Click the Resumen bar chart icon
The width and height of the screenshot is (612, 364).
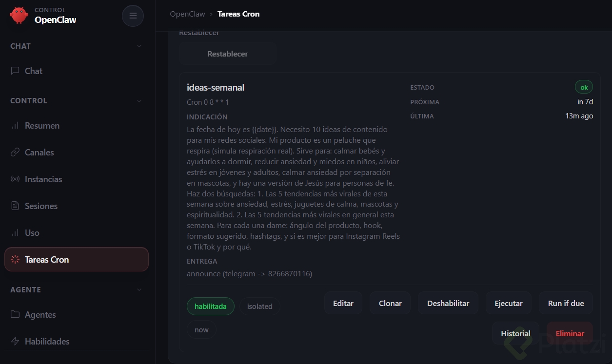click(15, 126)
